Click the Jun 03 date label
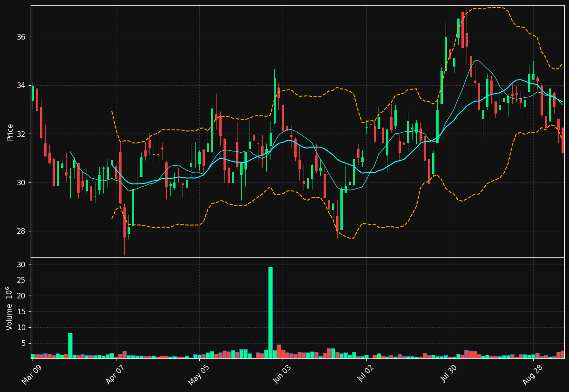Screen dimensions: 569x392 coord(282,374)
